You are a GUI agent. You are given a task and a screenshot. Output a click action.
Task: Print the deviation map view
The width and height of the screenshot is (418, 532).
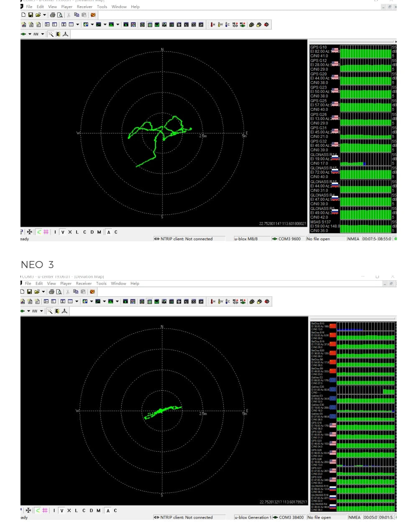click(x=52, y=15)
